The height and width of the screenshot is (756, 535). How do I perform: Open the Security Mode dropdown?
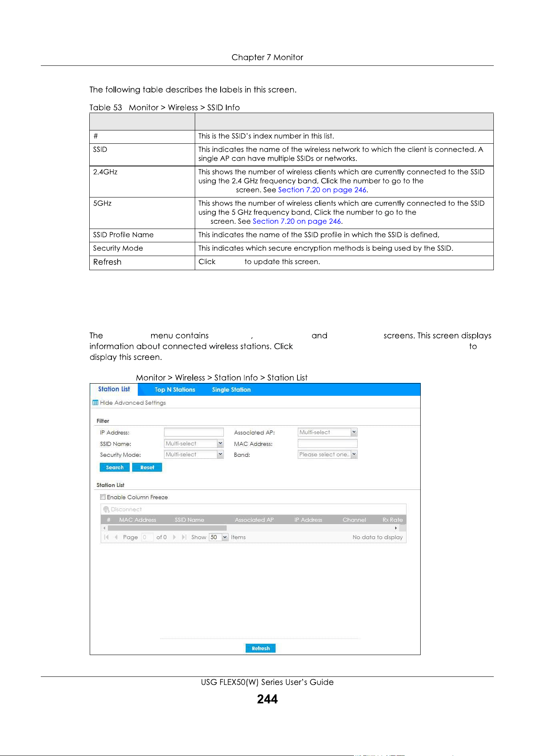[x=194, y=454]
